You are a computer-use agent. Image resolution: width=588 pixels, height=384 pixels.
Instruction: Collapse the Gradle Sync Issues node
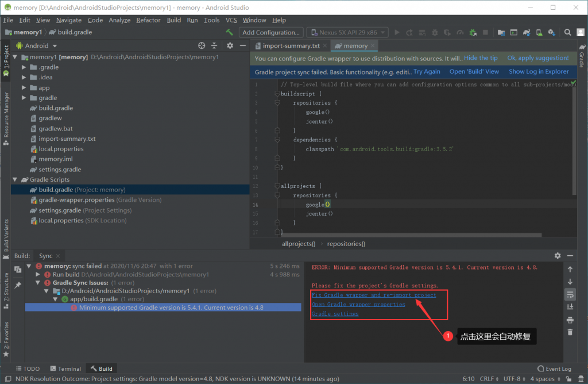pos(37,283)
